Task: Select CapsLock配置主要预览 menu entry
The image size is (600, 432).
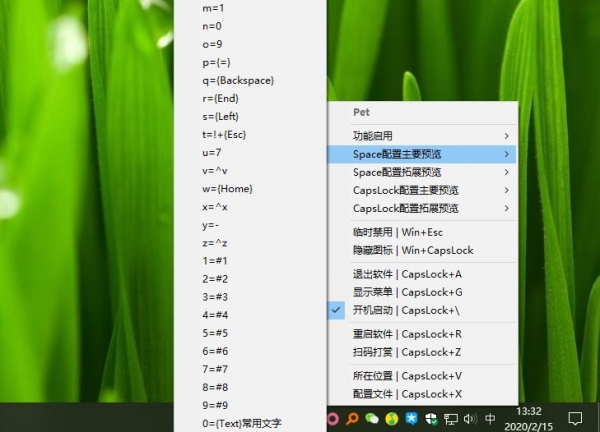Action: pos(422,190)
